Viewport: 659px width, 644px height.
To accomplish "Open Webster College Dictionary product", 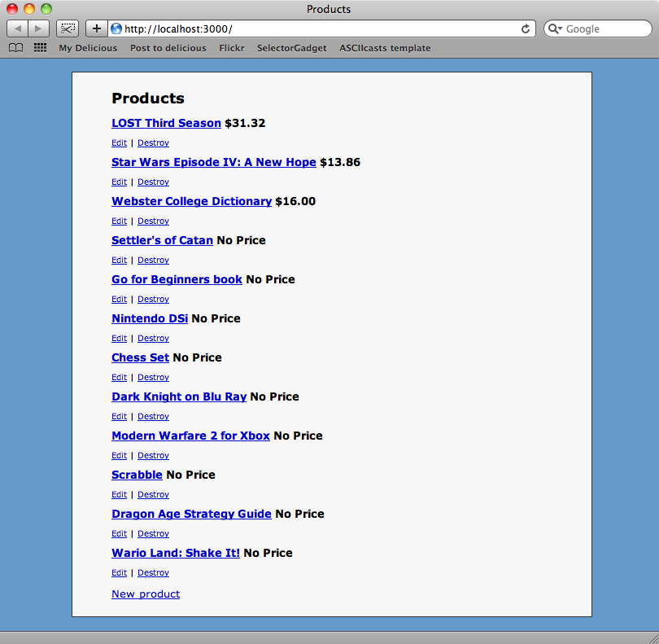I will 192,201.
